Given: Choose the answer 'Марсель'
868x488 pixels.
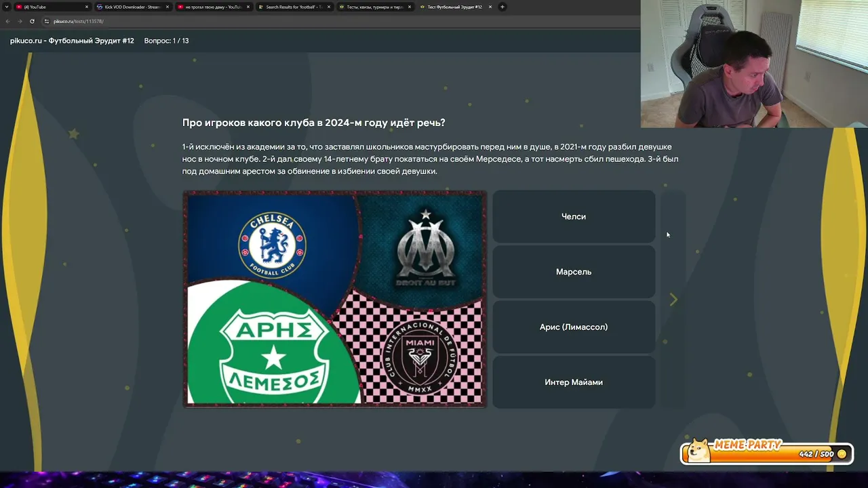Looking at the screenshot, I should tap(574, 272).
